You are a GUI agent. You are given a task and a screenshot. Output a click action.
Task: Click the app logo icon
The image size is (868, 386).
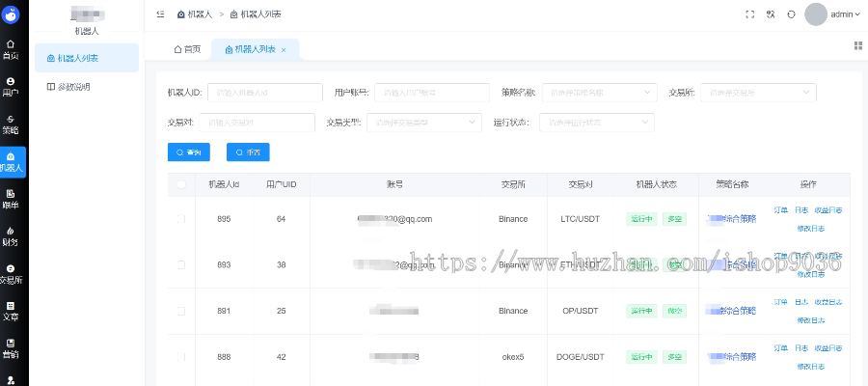(x=11, y=14)
